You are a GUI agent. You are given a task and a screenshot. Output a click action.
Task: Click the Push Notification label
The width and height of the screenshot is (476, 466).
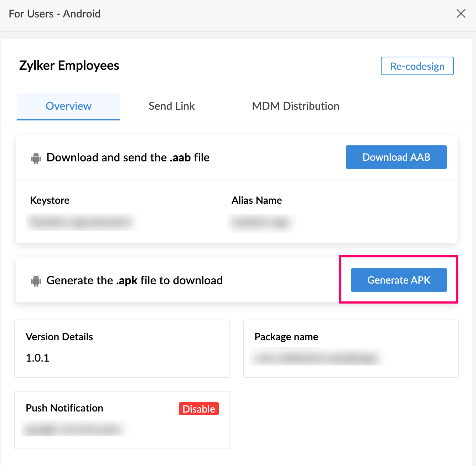click(64, 408)
